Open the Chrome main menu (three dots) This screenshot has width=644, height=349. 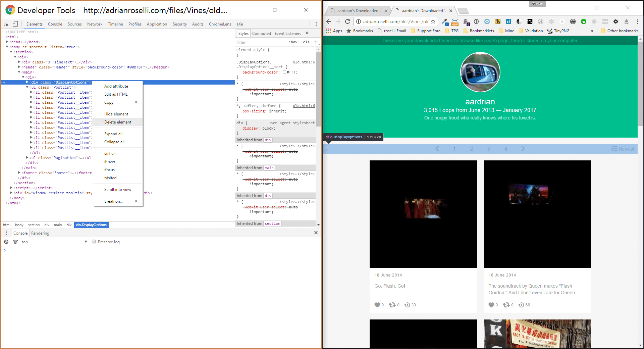637,21
